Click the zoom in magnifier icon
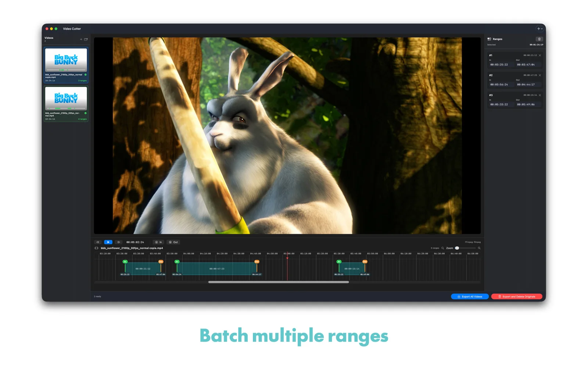The image size is (588, 368). tap(479, 248)
